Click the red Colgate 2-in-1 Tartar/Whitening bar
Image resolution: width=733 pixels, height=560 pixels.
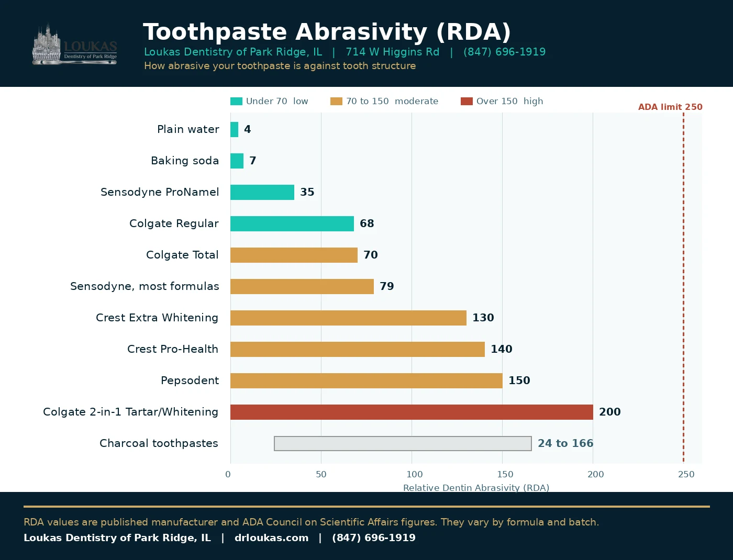(x=412, y=412)
